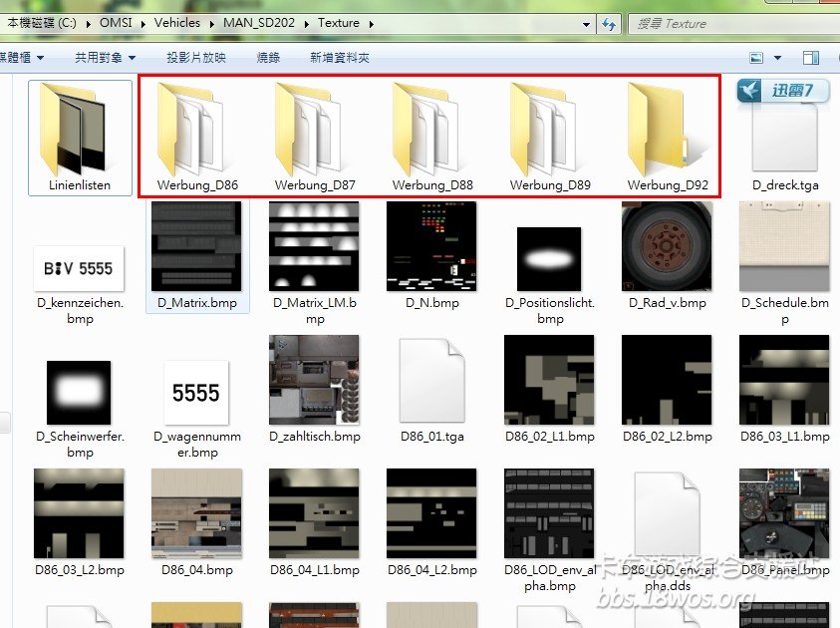Viewport: 840px width, 628px height.
Task: Select the Werbung_D92 folder
Action: pos(668,133)
